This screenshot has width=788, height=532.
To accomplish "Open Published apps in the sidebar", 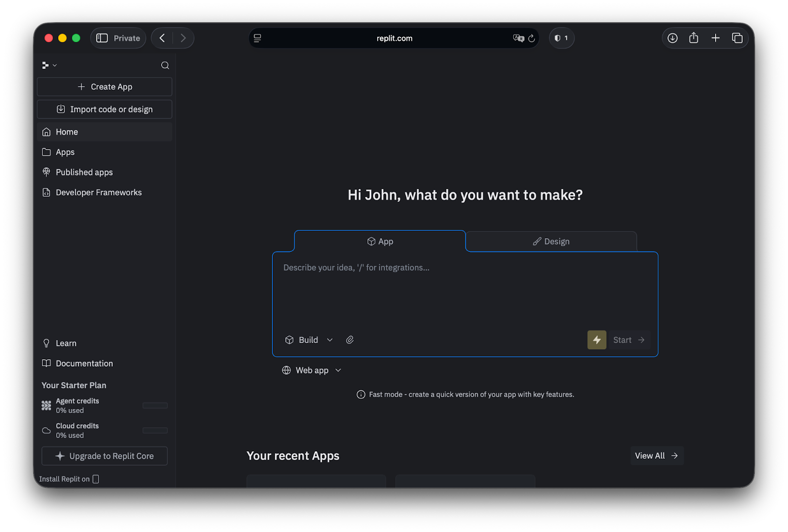I will [x=84, y=172].
